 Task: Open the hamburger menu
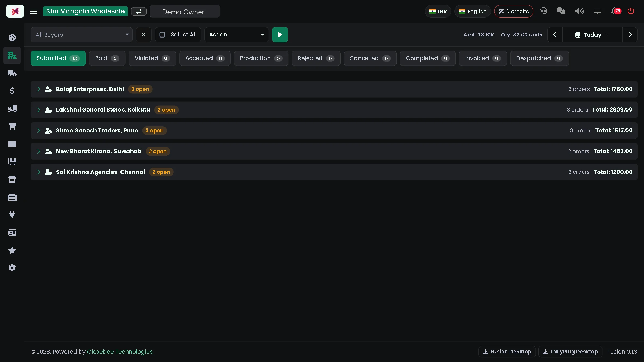click(x=33, y=11)
